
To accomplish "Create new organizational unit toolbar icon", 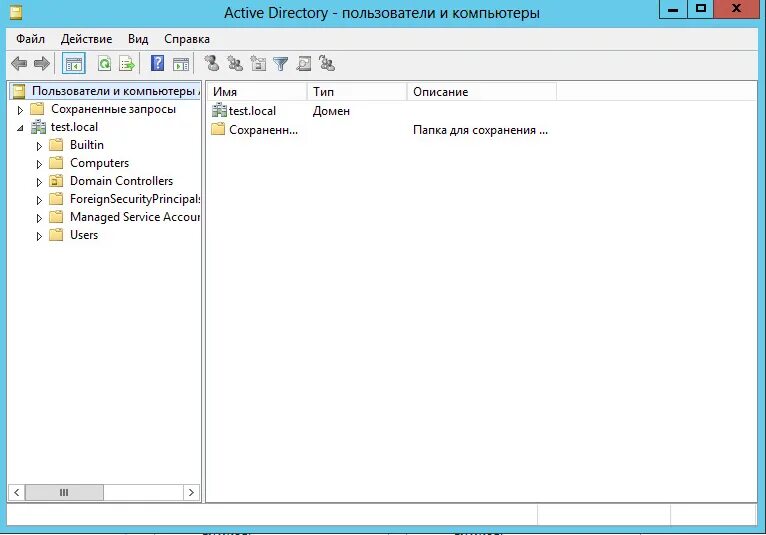I will [258, 64].
